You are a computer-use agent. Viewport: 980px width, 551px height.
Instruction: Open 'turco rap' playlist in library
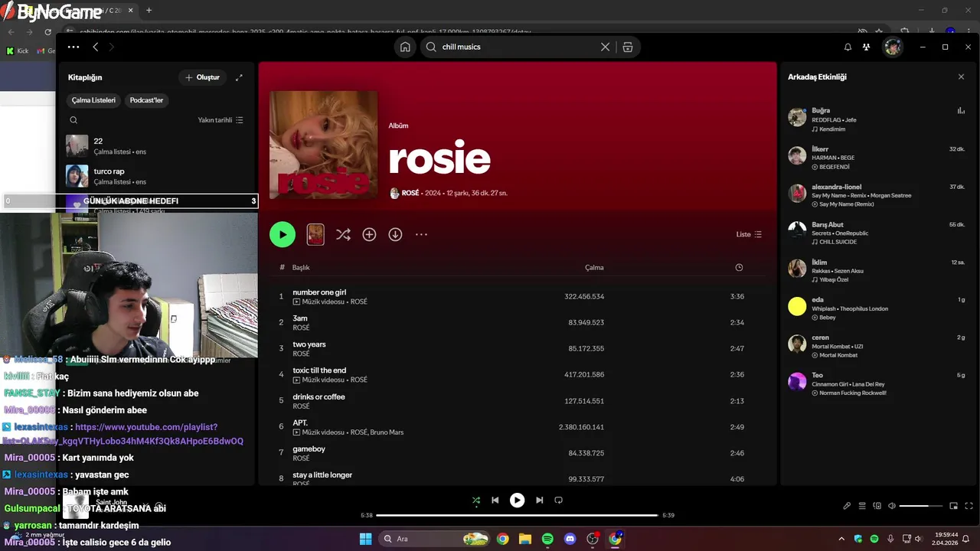156,176
